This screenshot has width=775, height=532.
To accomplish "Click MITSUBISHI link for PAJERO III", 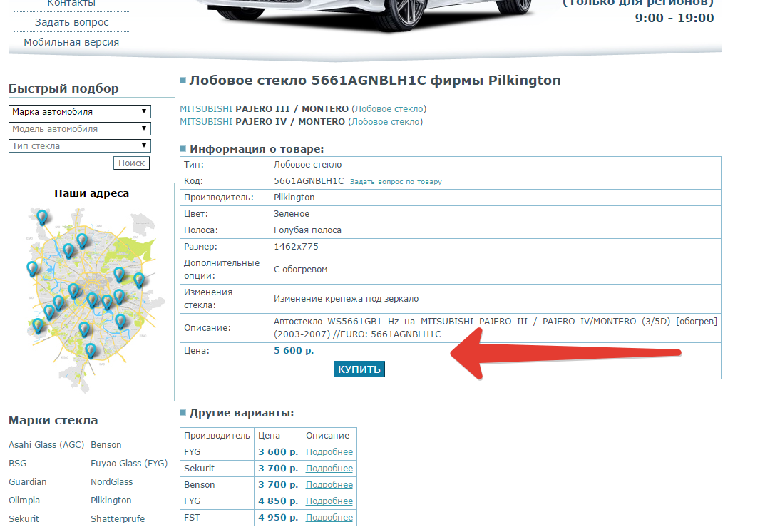I will pos(205,109).
